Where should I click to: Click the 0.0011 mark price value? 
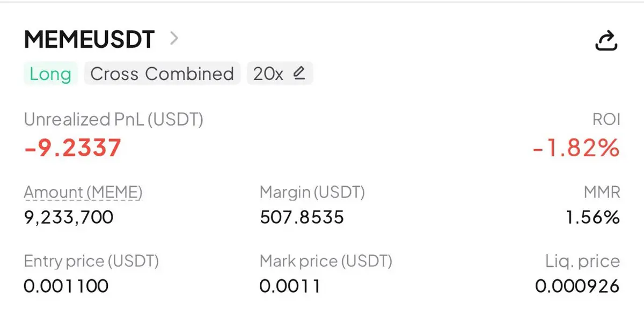pos(290,286)
